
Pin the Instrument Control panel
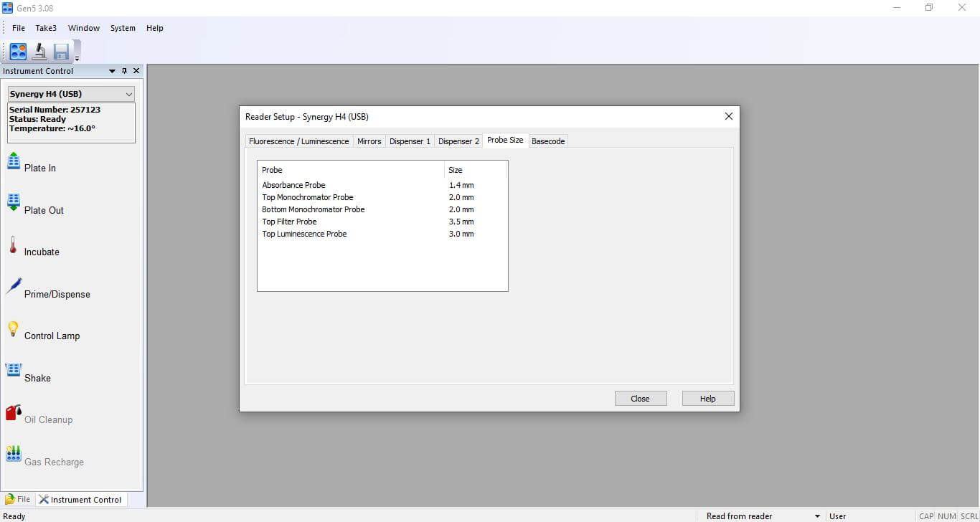point(124,71)
